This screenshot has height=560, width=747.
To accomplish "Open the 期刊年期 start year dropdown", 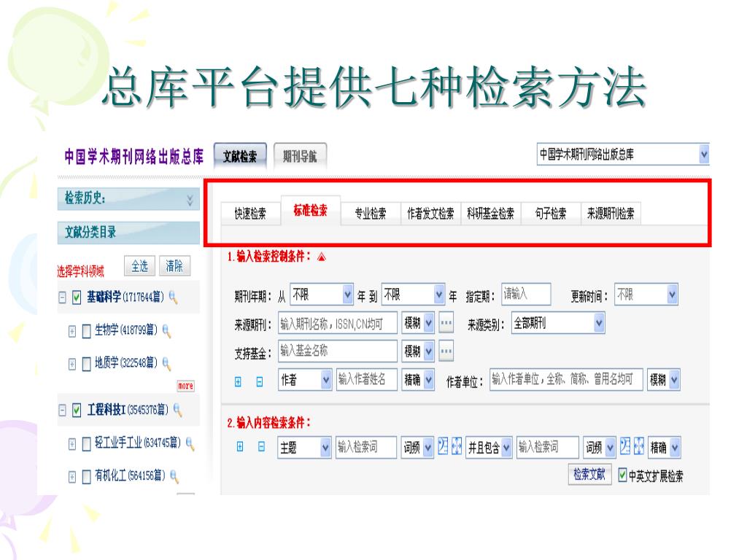I will pos(347,295).
